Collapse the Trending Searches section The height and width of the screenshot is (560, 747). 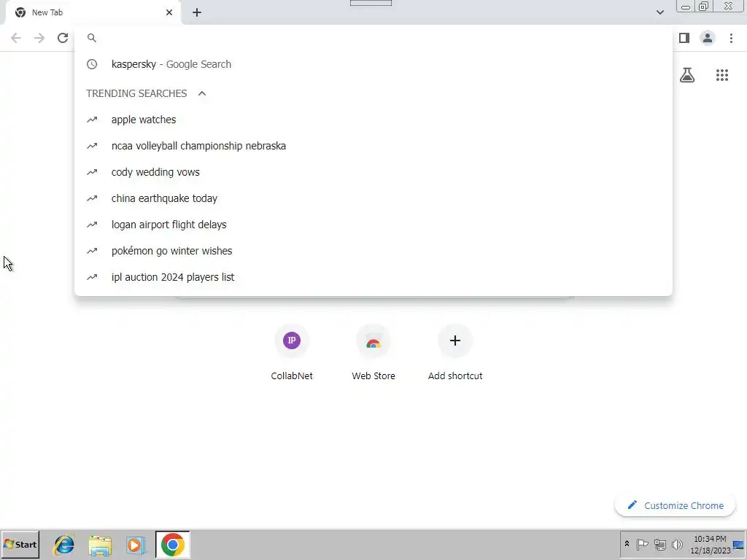202,93
